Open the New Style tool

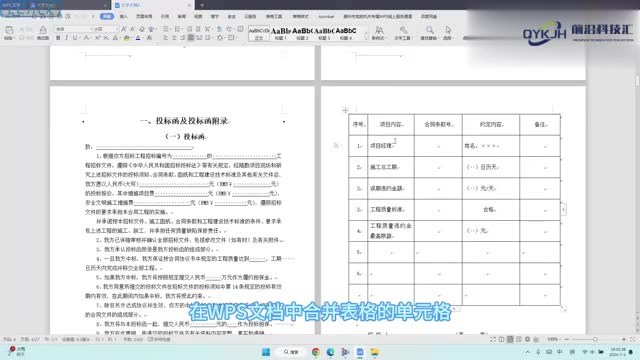tap(379, 33)
